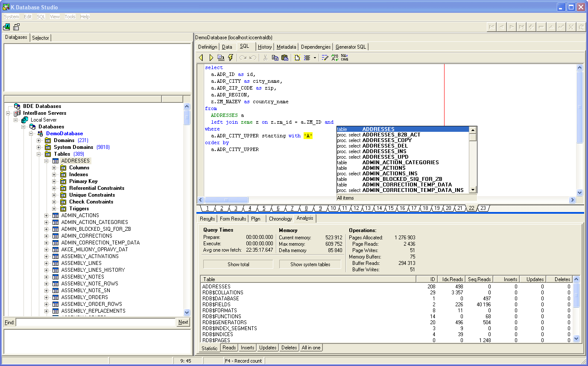Open the SQL menu in menu bar
The height and width of the screenshot is (366, 588).
[41, 17]
